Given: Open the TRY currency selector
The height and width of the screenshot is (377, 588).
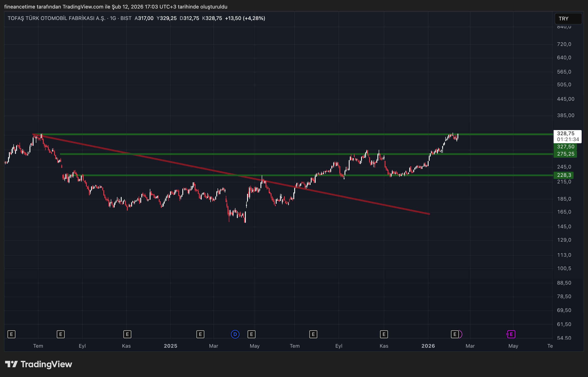Looking at the screenshot, I should (x=568, y=19).
